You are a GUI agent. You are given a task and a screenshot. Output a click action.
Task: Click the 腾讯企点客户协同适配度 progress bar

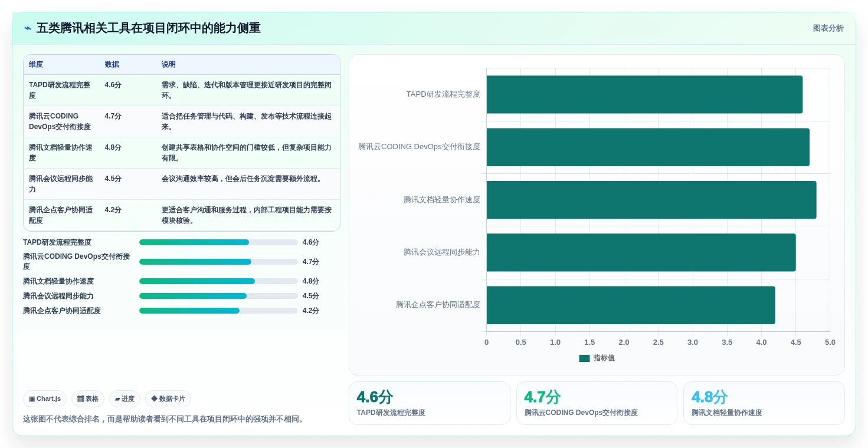[x=218, y=311]
